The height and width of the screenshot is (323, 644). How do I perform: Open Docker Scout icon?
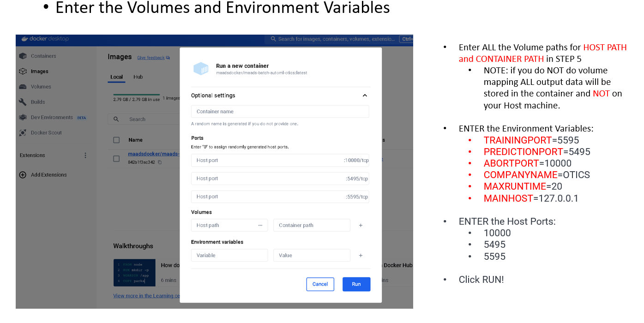point(23,132)
